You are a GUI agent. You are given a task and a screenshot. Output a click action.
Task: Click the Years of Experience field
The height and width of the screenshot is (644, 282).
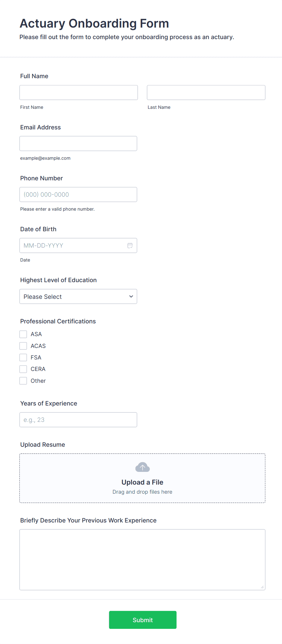click(78, 420)
